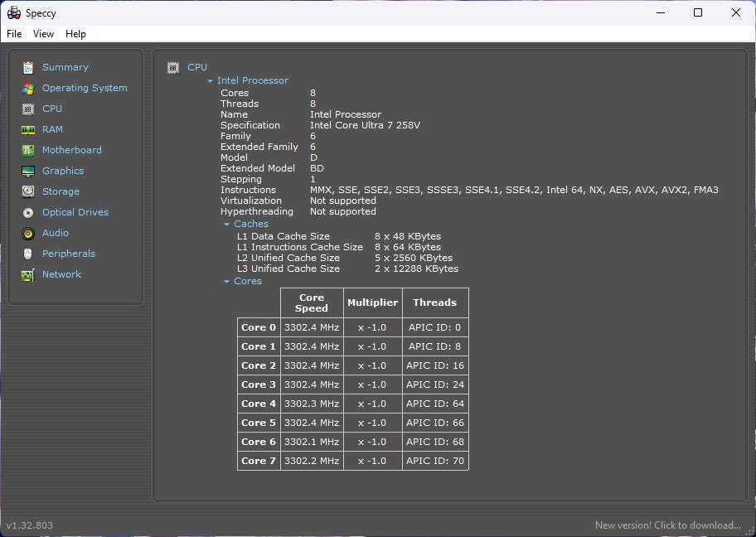Click the Graphics monitor icon in sidebar

click(28, 171)
